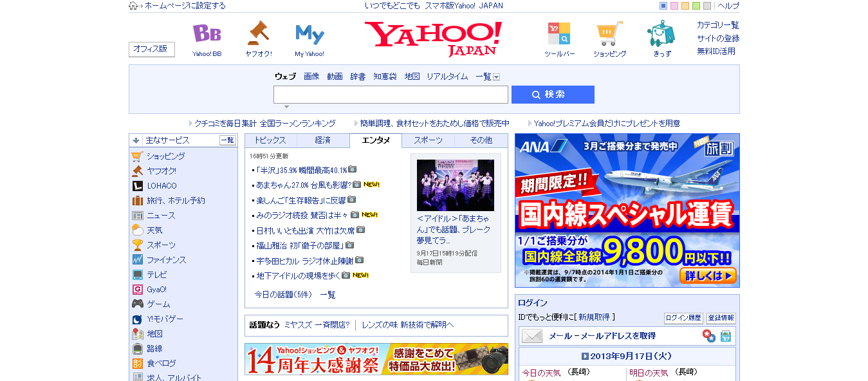Open the ショッピング cart icon in header

(609, 33)
